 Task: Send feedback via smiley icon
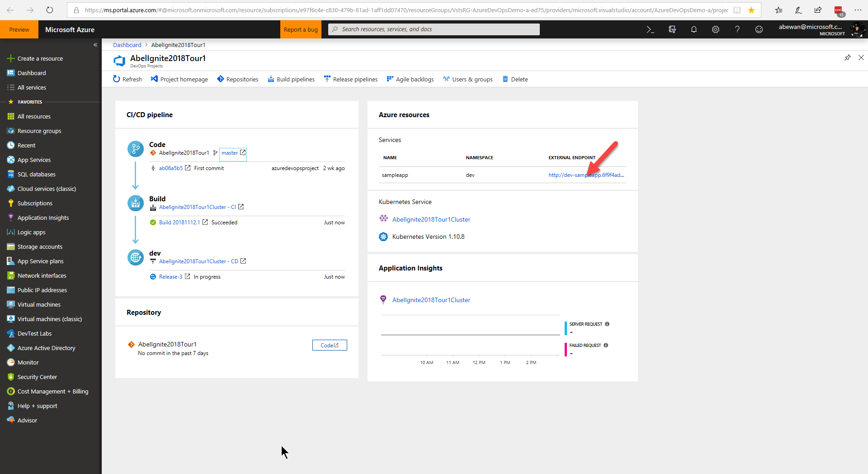pos(759,29)
